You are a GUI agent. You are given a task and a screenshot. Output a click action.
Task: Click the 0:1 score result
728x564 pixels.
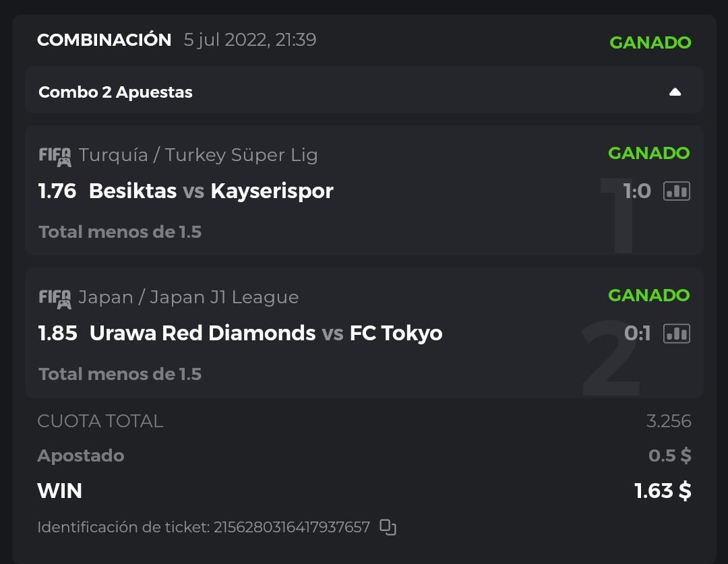pos(637,334)
